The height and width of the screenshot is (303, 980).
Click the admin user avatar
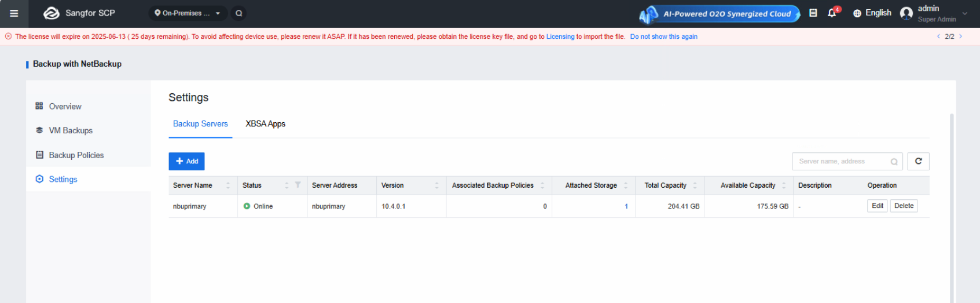(x=906, y=13)
